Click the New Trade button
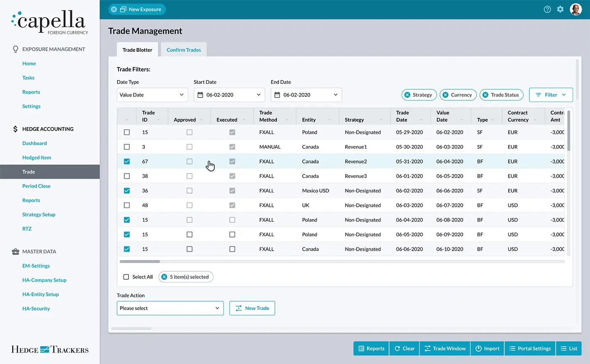Image resolution: width=590 pixels, height=364 pixels. pyautogui.click(x=252, y=308)
